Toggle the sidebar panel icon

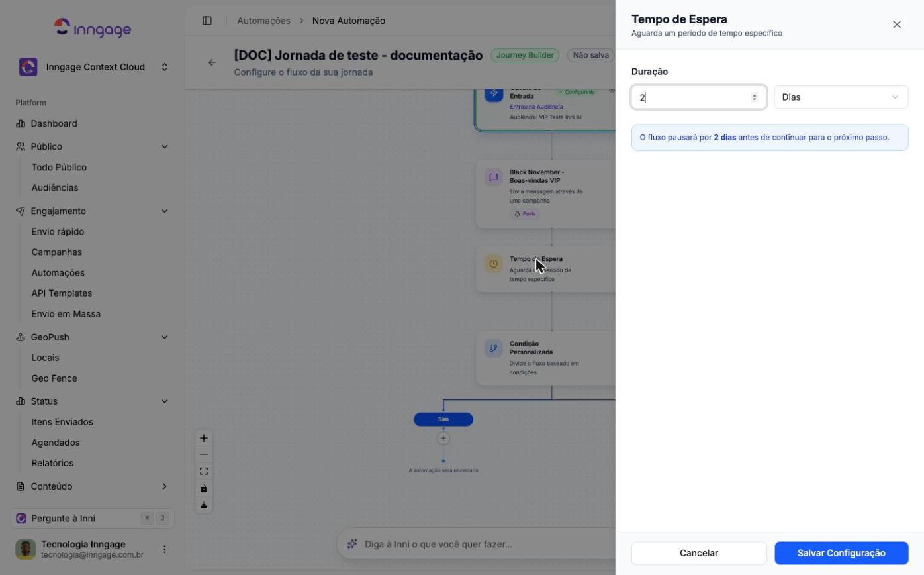207,21
